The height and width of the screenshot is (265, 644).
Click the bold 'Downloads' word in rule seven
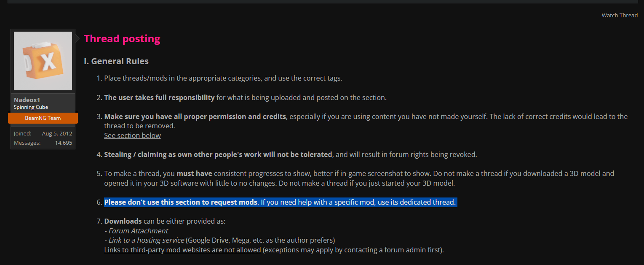(123, 221)
